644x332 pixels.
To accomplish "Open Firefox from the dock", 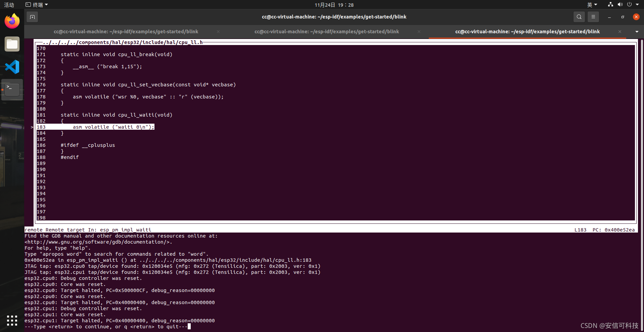I will pos(12,21).
